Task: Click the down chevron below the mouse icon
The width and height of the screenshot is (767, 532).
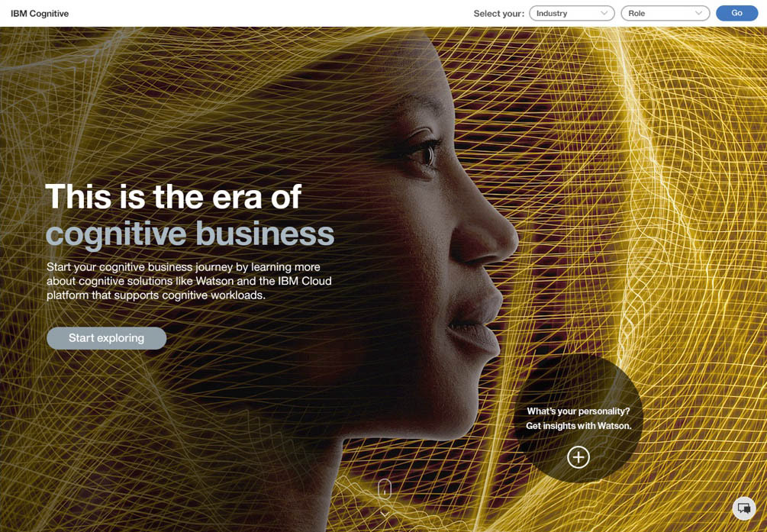Action: pos(385,514)
